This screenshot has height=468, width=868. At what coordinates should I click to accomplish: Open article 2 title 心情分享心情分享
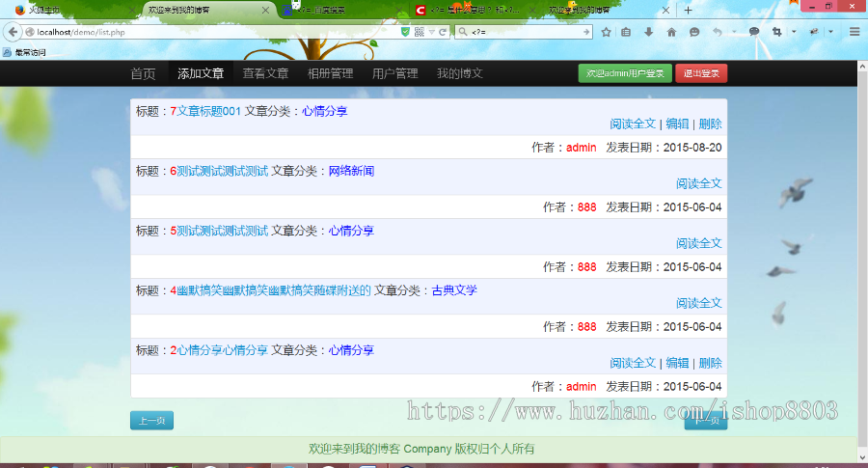coord(222,350)
